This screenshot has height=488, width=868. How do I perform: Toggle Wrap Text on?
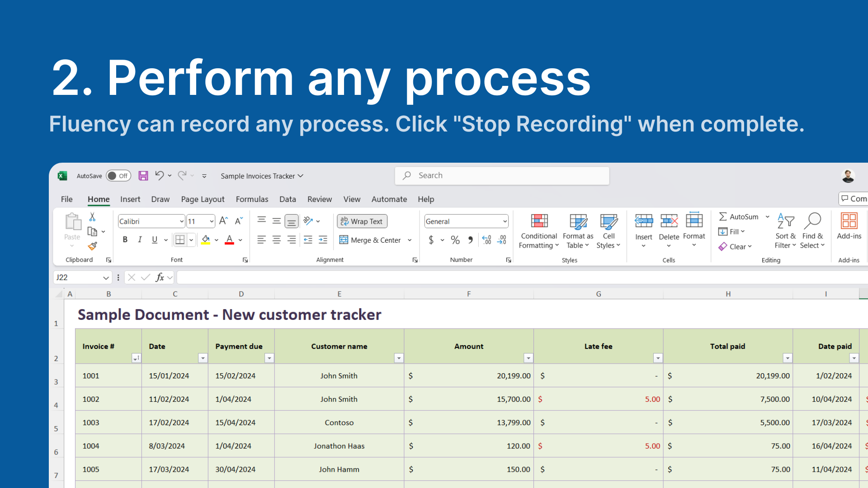362,221
